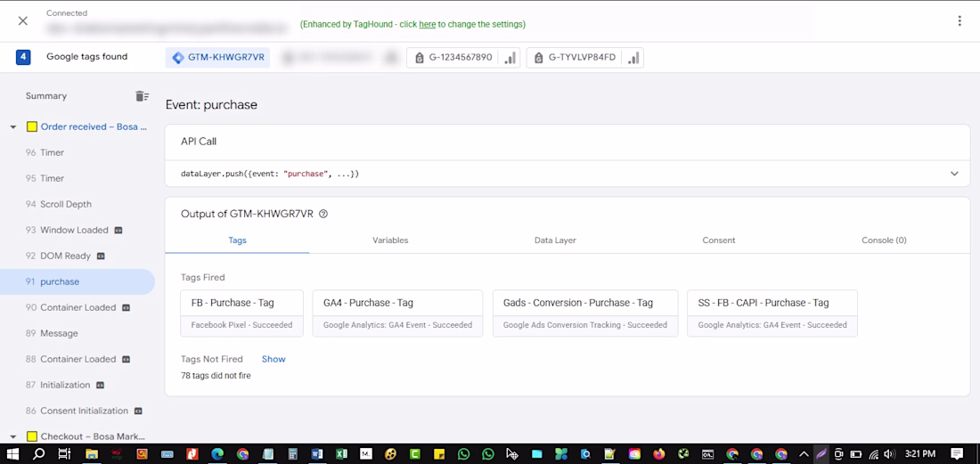
Task: Click the bar chart icon beside G-1234567890
Action: [x=510, y=58]
